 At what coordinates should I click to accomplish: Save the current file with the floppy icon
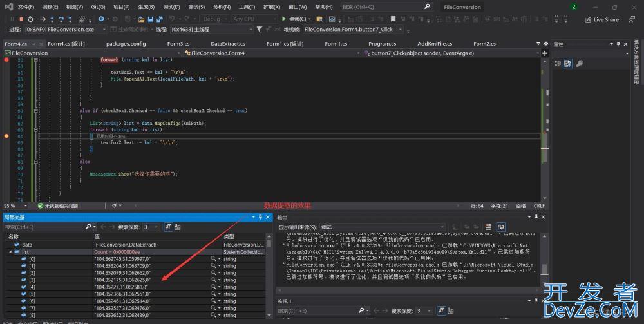point(151,19)
